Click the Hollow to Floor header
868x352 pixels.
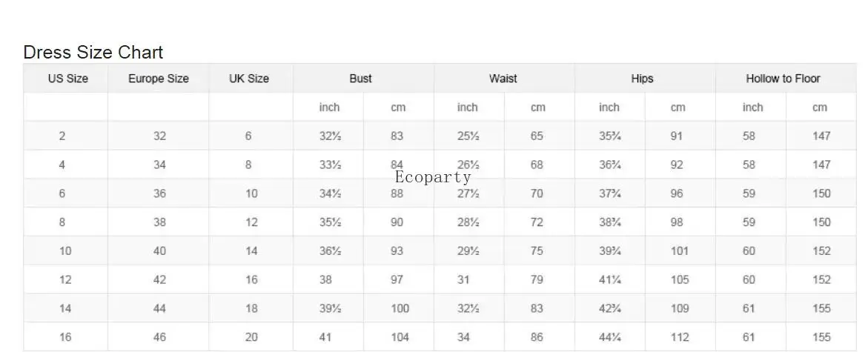click(x=783, y=79)
